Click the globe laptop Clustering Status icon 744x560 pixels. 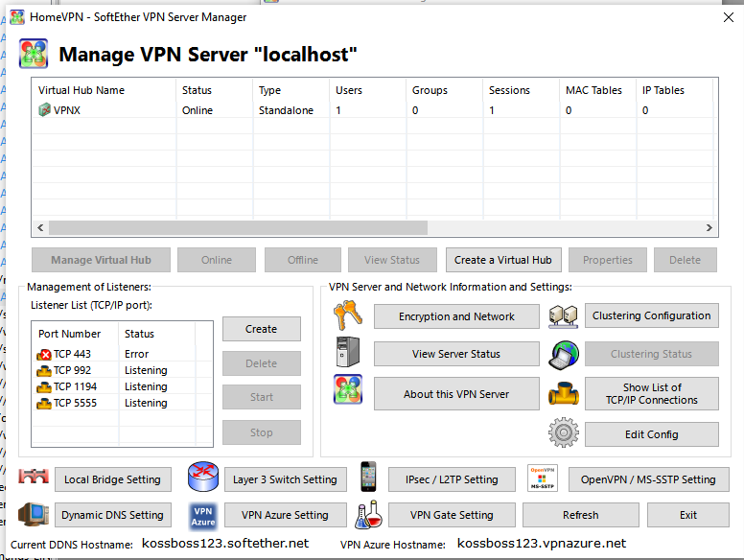point(563,355)
